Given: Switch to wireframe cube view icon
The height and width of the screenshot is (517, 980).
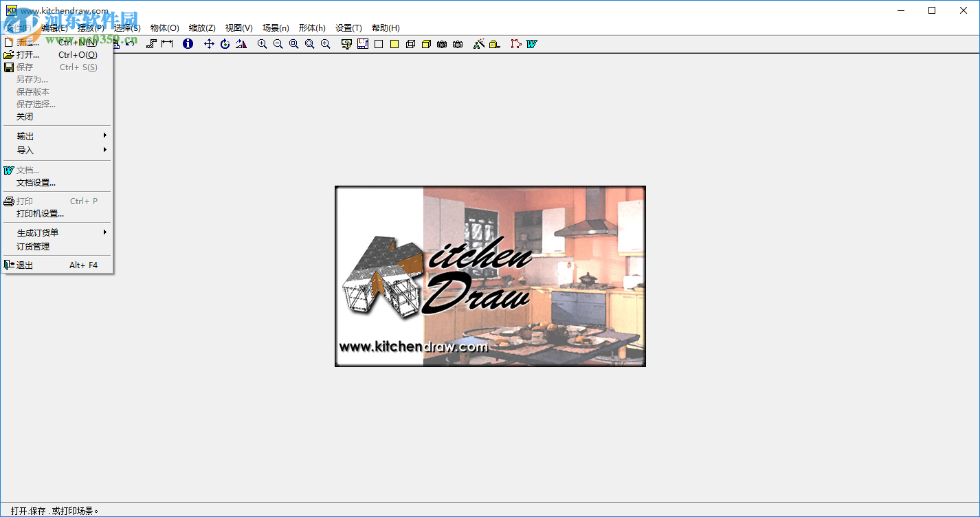Looking at the screenshot, I should pos(410,44).
